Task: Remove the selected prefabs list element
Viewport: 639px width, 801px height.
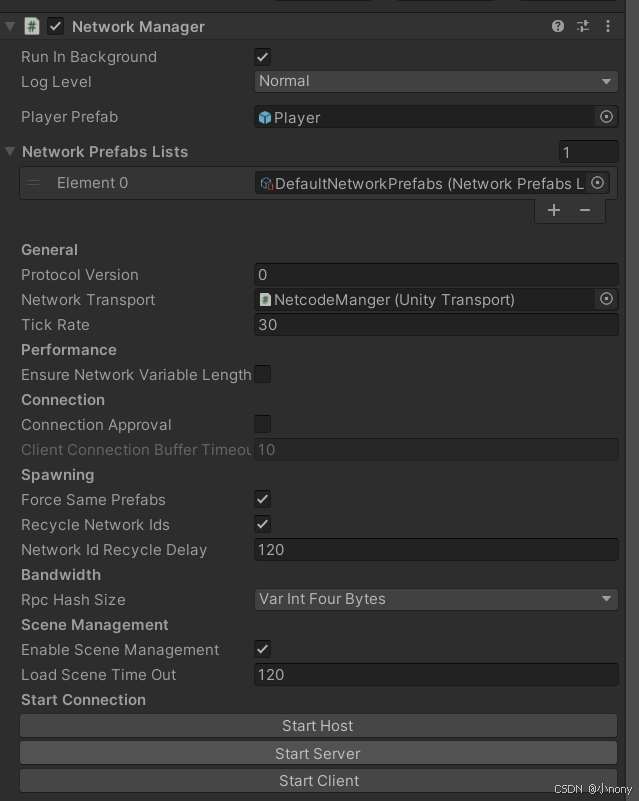Action: pos(585,210)
